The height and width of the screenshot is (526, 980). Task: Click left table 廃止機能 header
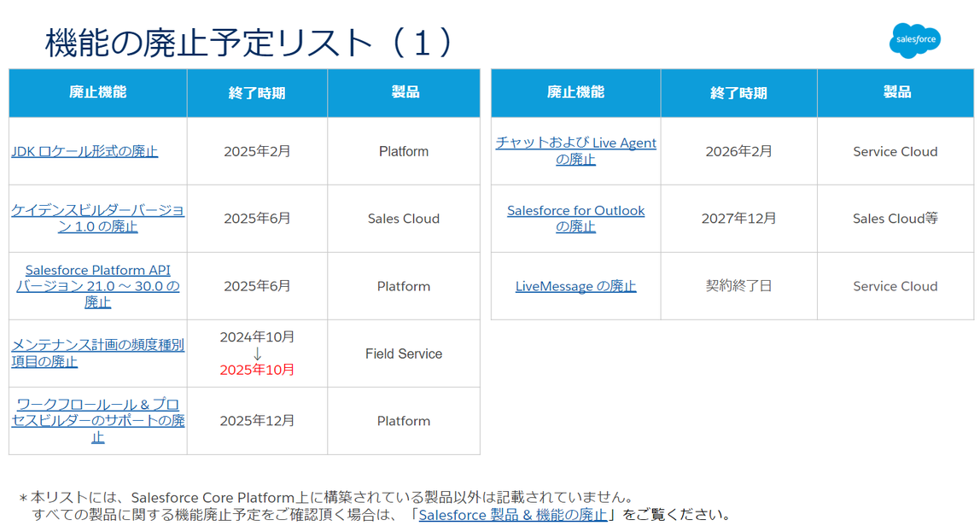[x=97, y=92]
